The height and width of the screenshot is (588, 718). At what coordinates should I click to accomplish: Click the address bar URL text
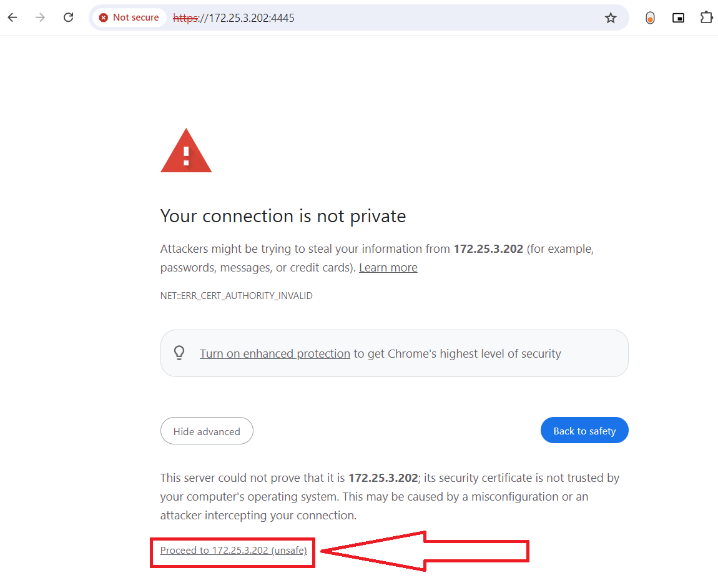pyautogui.click(x=250, y=18)
